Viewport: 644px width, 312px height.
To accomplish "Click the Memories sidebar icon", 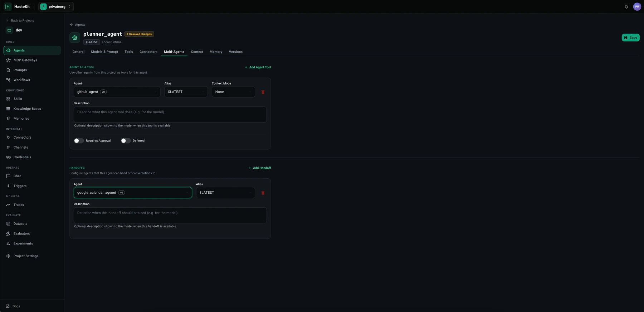I will tap(8, 118).
